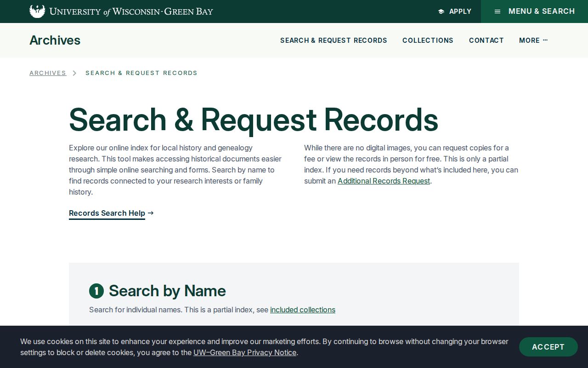Click the breadcrumb chevron separator after Archives

[74, 73]
